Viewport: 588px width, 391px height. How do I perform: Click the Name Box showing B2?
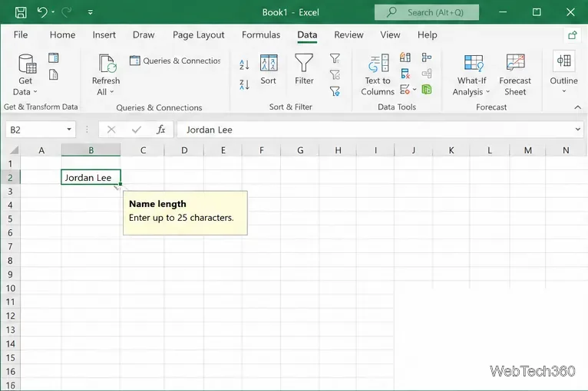tap(35, 130)
